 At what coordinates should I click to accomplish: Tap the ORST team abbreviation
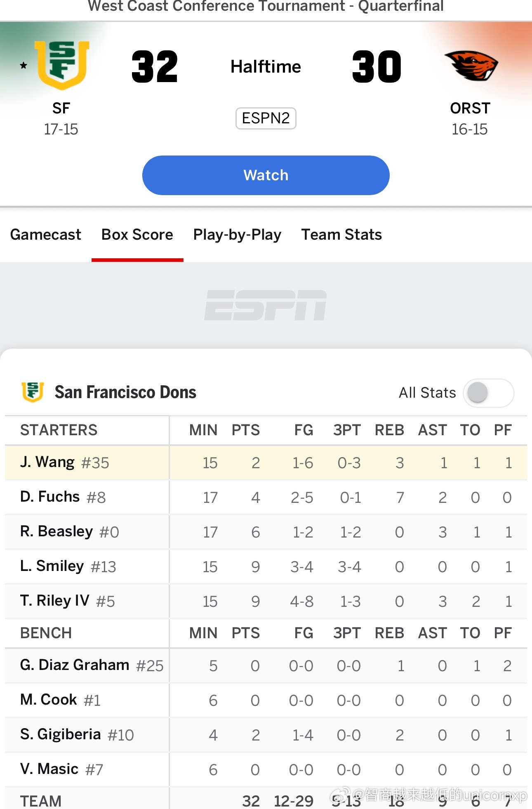tap(470, 108)
